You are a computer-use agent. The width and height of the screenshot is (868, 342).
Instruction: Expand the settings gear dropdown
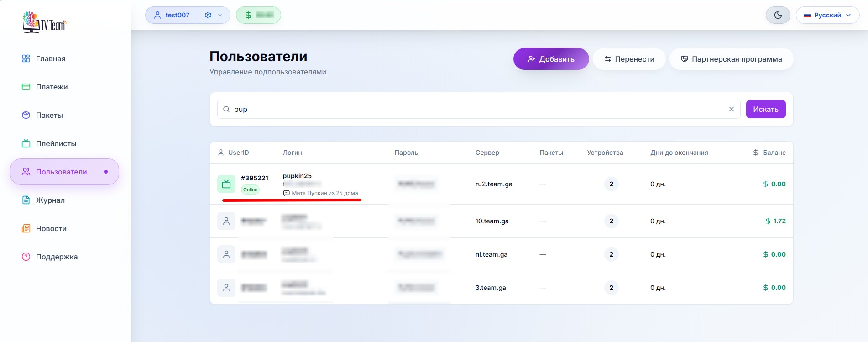[x=213, y=15]
